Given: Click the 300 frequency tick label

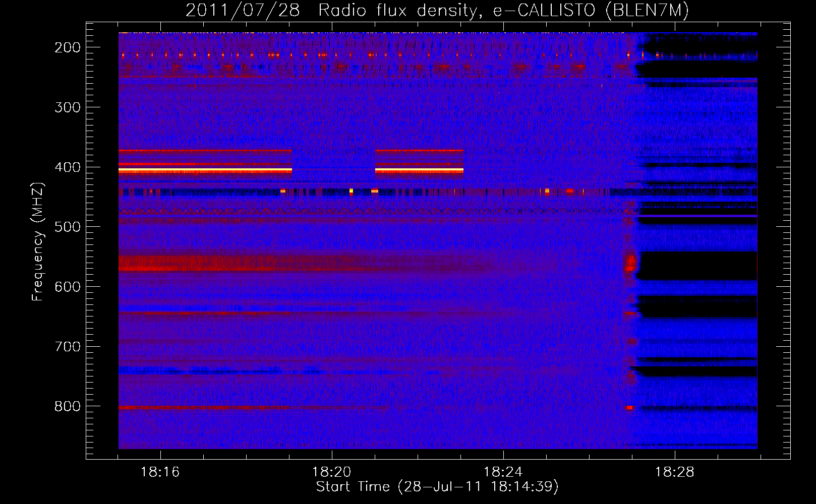Looking at the screenshot, I should (68, 107).
